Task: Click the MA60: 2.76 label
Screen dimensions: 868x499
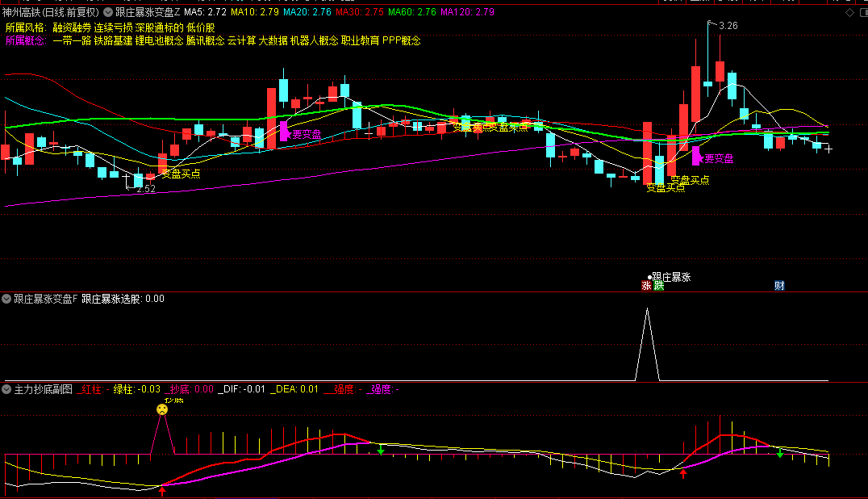Action: [x=412, y=12]
